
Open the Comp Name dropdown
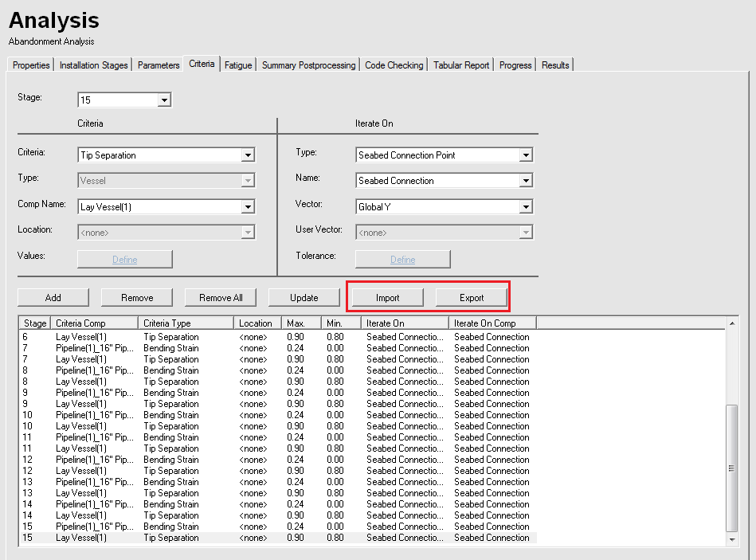248,207
